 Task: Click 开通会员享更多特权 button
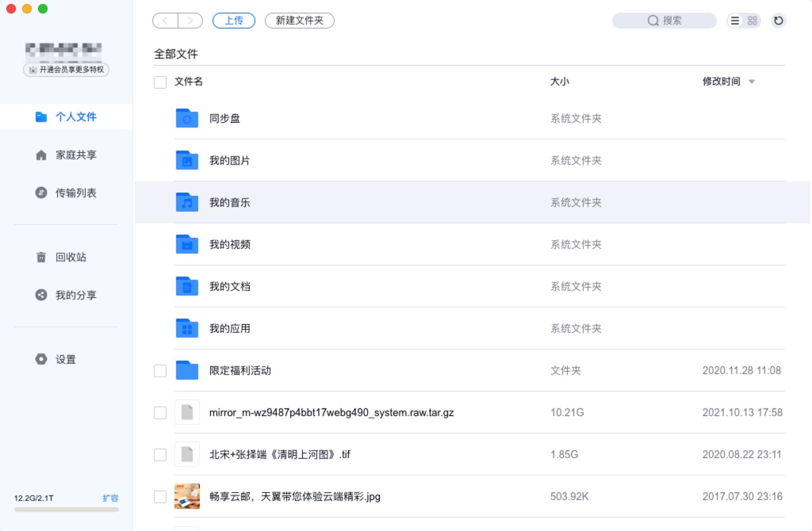[x=66, y=70]
